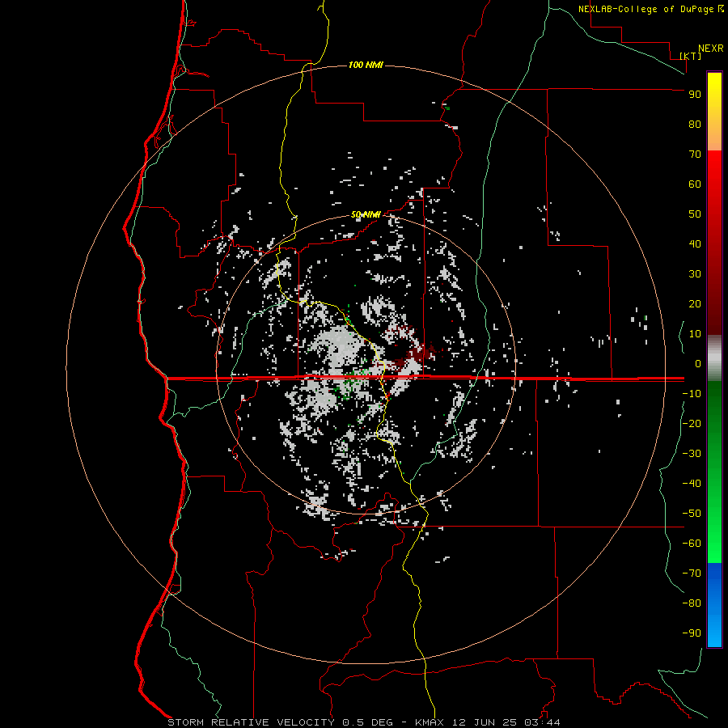Click the blue bottom segment of color bar
The width and height of the screenshot is (728, 728).
pos(714,605)
